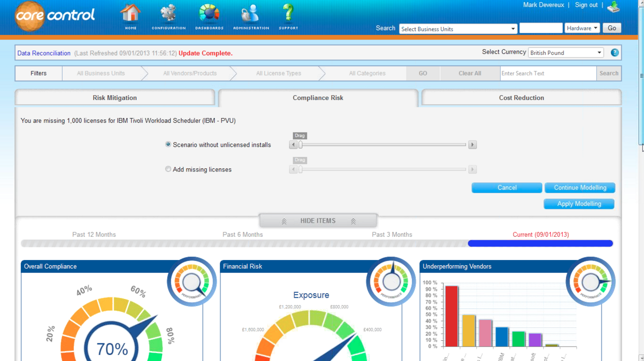The width and height of the screenshot is (644, 361).
Task: Expand the All Vendors/Products filter
Action: coord(190,74)
